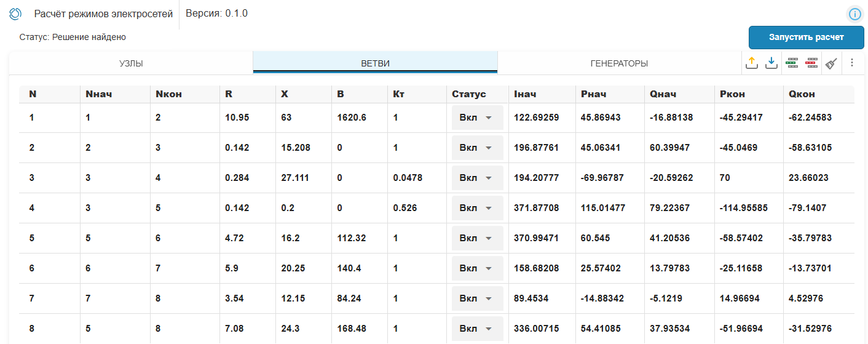This screenshot has width=868, height=344.
Task: Click the R value 10.95 cell
Action: click(237, 118)
